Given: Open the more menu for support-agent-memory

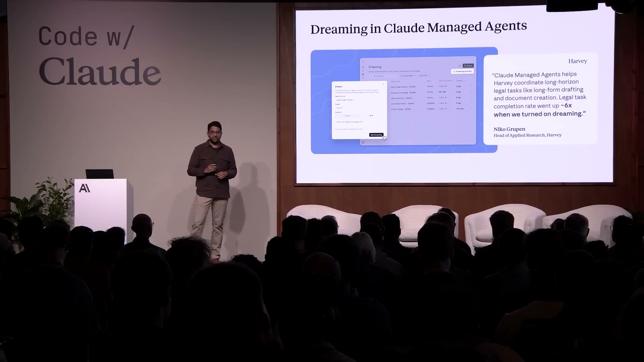Looking at the screenshot, I should 471,86.
